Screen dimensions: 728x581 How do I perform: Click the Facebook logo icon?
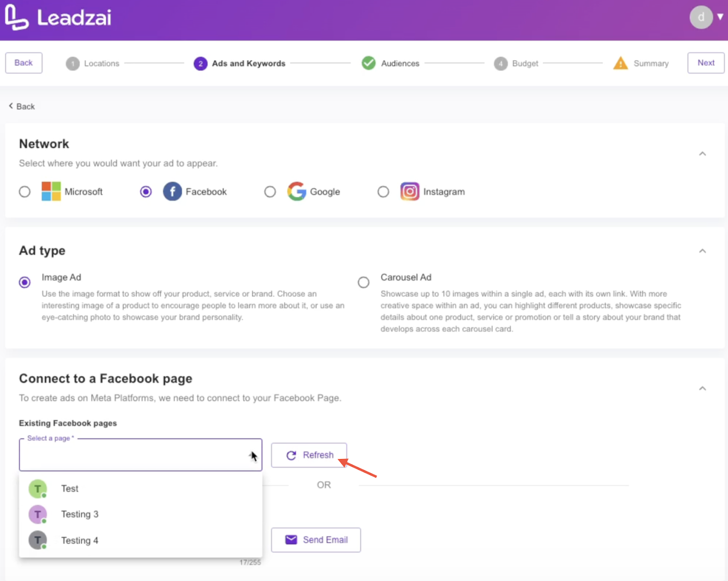click(x=172, y=191)
